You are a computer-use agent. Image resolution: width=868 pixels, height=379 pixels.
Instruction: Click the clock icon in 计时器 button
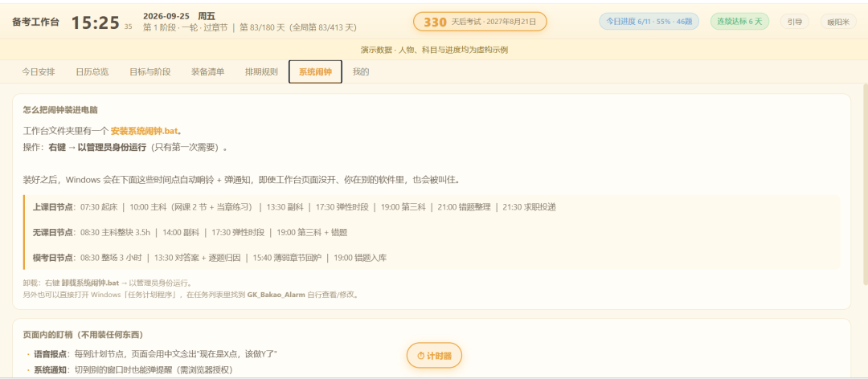point(420,357)
